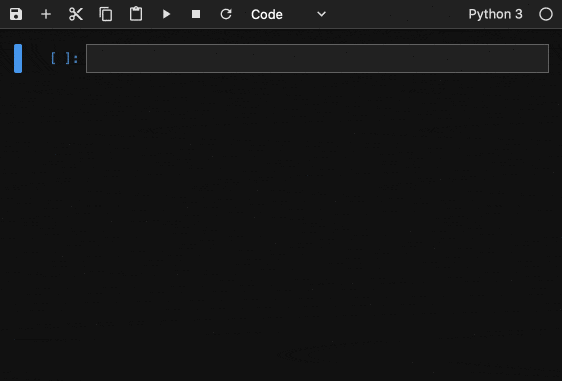Image resolution: width=562 pixels, height=381 pixels.
Task: Switch kernel via the Python 3 label
Action: [x=495, y=14]
